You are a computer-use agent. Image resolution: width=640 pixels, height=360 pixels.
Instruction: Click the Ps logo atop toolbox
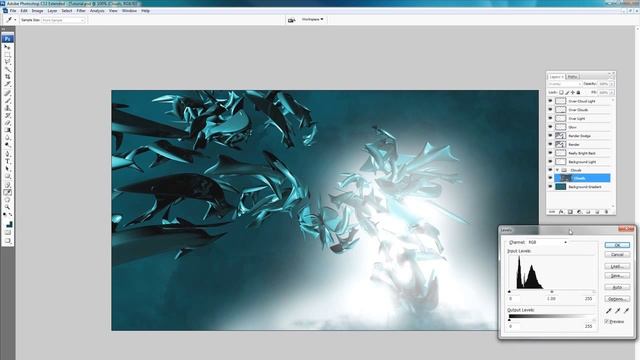[7, 39]
